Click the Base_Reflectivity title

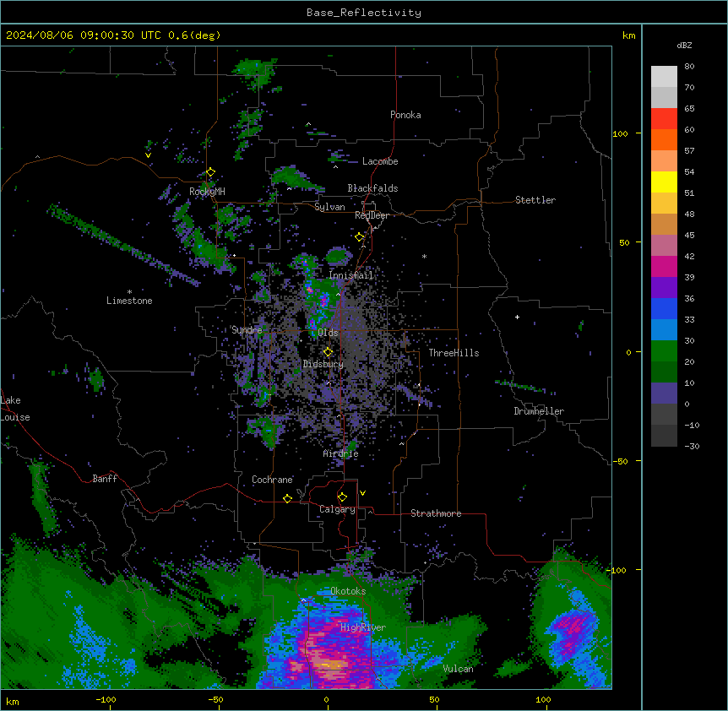pos(364,13)
